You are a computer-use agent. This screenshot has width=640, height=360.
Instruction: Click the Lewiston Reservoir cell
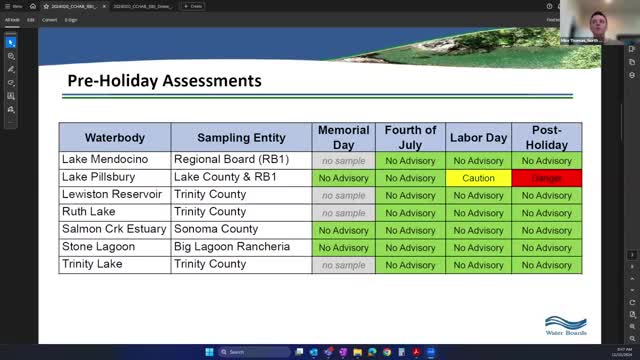click(x=115, y=195)
